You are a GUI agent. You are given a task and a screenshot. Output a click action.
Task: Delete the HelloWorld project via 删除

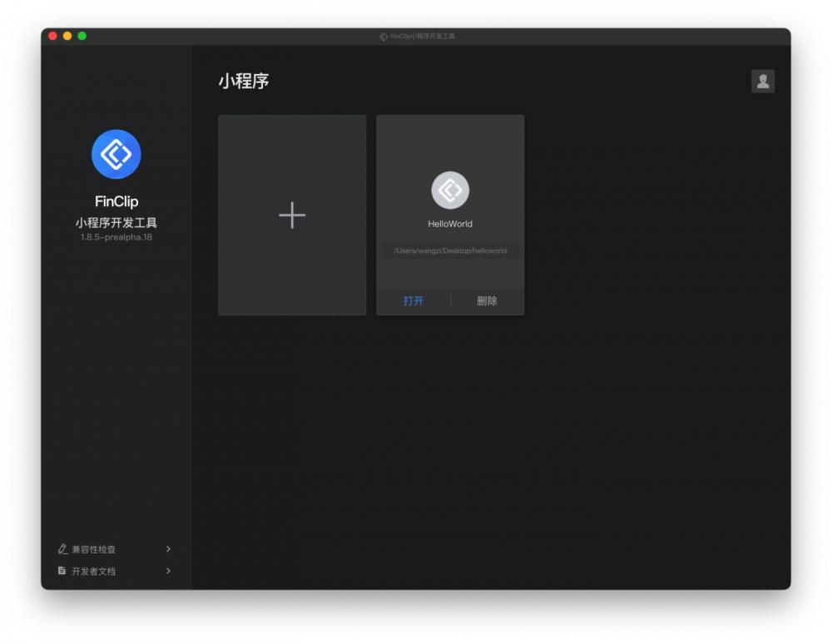pos(487,300)
